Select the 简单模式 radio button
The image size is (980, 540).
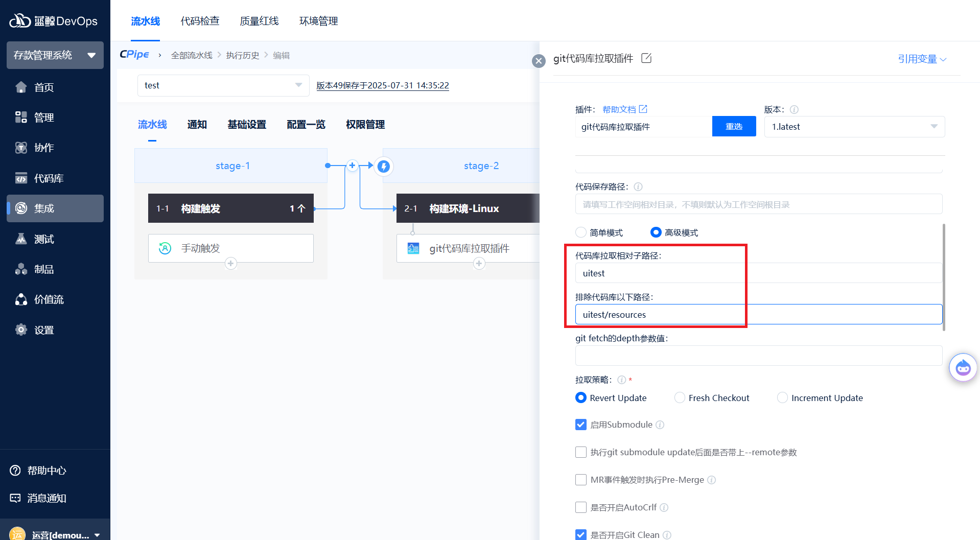click(581, 232)
